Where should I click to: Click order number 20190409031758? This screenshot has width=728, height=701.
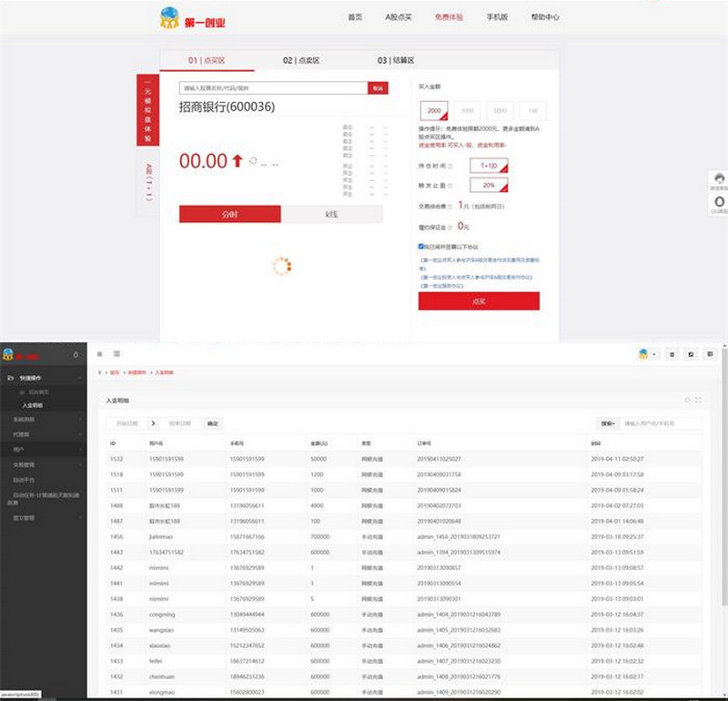[439, 474]
